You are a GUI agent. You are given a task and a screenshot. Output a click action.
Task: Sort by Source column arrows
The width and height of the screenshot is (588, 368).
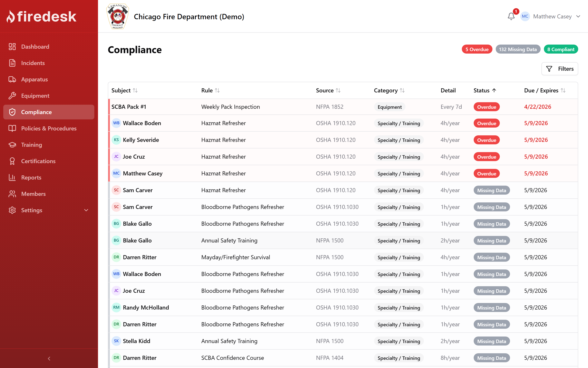[338, 90]
